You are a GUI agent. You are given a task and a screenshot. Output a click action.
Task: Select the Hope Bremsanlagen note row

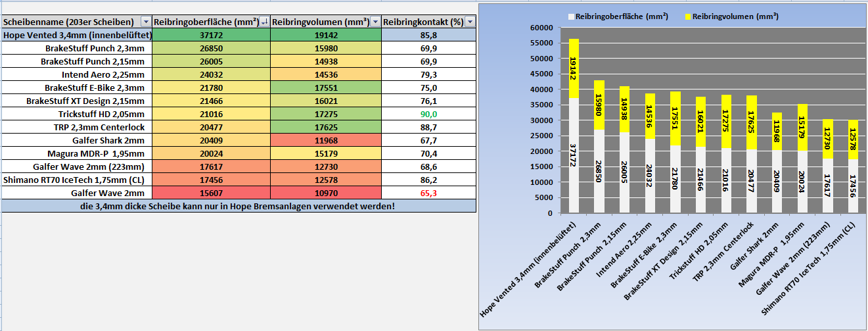pos(239,206)
